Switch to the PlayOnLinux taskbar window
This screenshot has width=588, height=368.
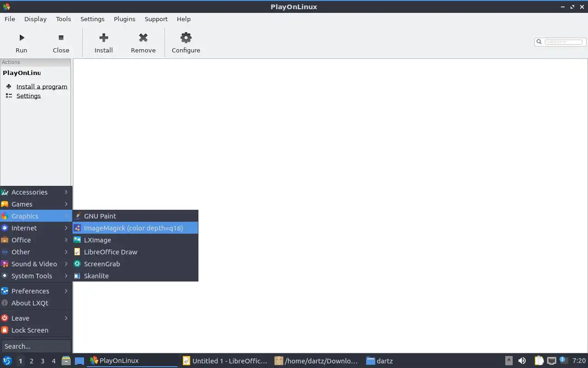click(133, 361)
